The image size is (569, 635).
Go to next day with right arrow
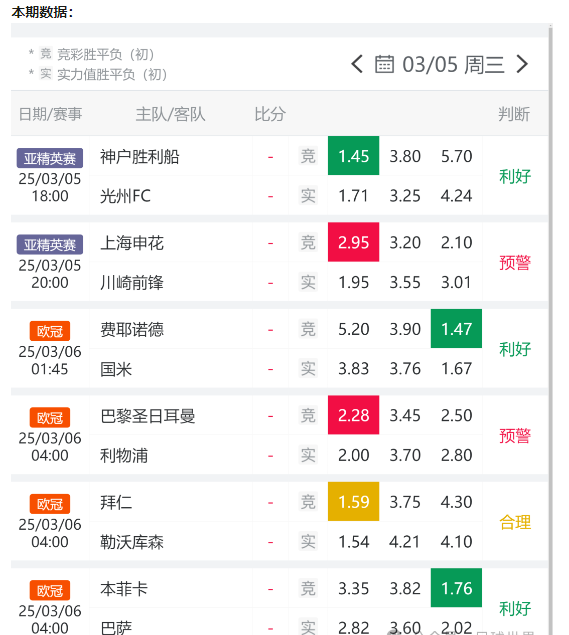(x=522, y=64)
